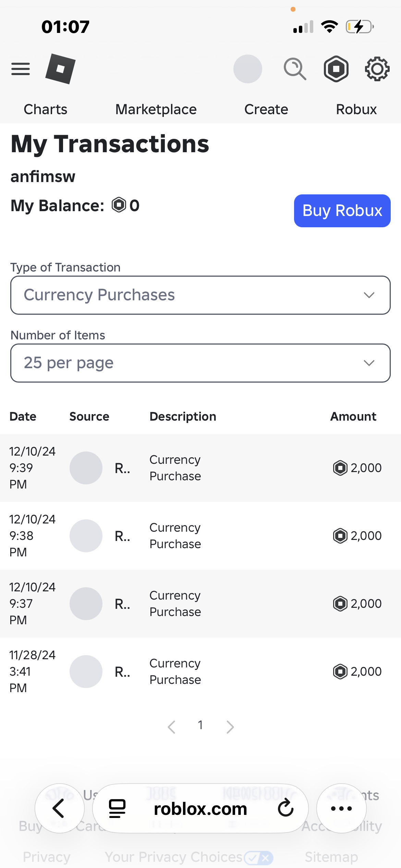Tap the 2,000 amount in the 9:38 PM row
This screenshot has width=401, height=868.
point(357,536)
